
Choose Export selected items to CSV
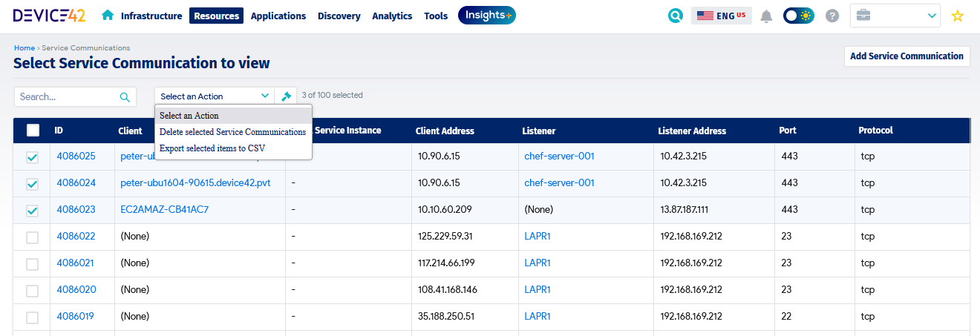click(212, 148)
